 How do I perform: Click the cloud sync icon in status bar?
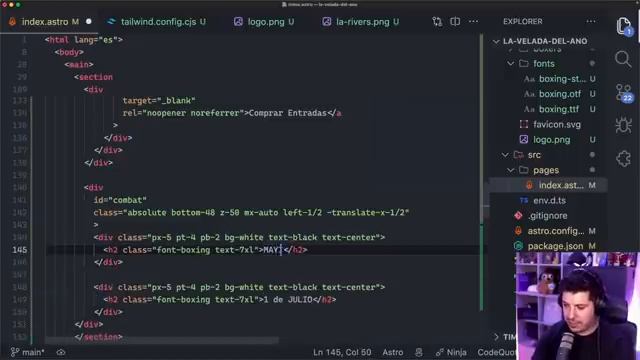click(61, 352)
